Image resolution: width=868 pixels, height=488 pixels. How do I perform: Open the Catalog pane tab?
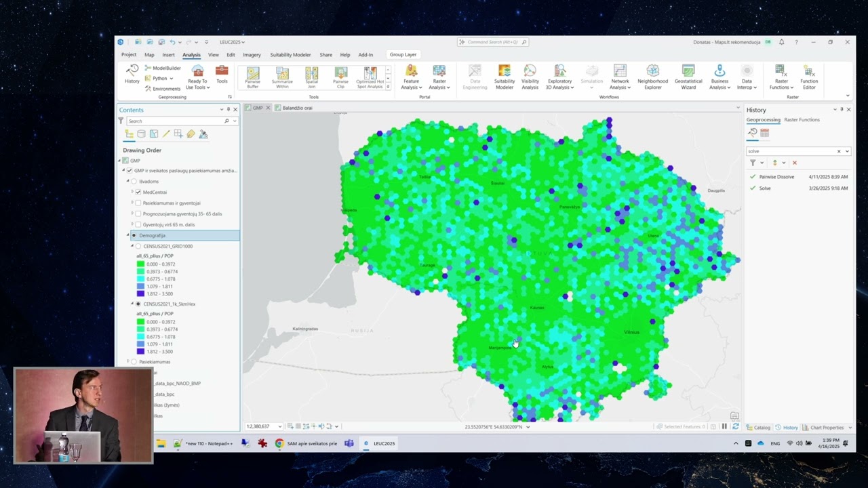tap(758, 428)
